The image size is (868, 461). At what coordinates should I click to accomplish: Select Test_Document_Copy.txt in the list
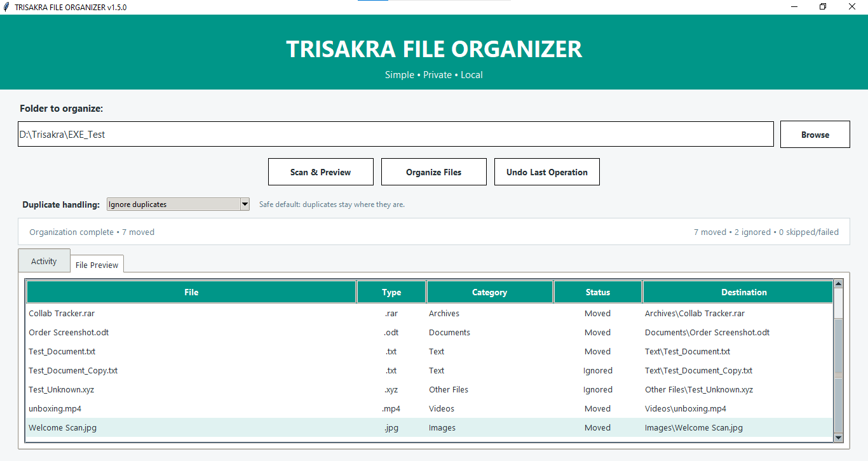(73, 370)
